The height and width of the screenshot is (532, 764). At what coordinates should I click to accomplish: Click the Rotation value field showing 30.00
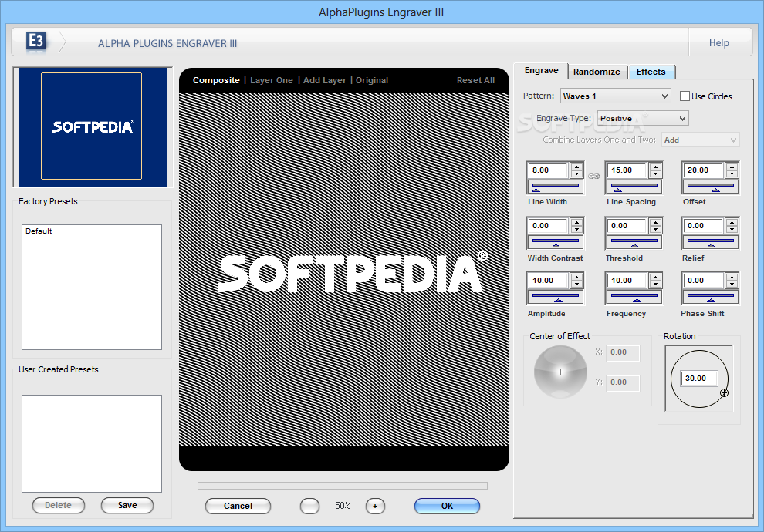[700, 379]
